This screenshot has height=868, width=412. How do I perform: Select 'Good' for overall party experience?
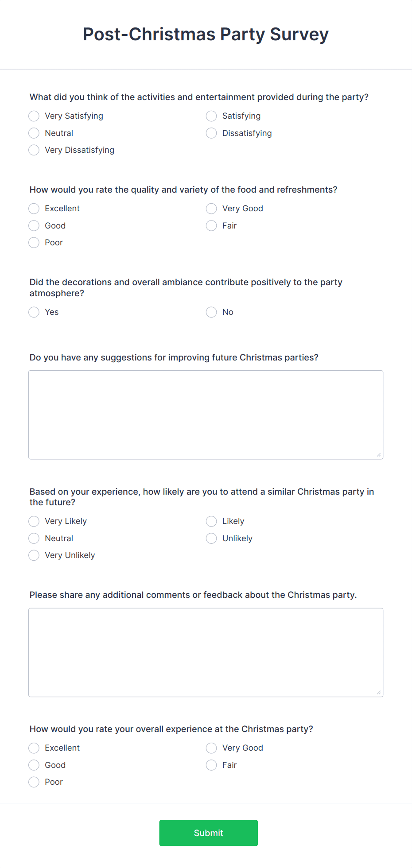tap(34, 765)
